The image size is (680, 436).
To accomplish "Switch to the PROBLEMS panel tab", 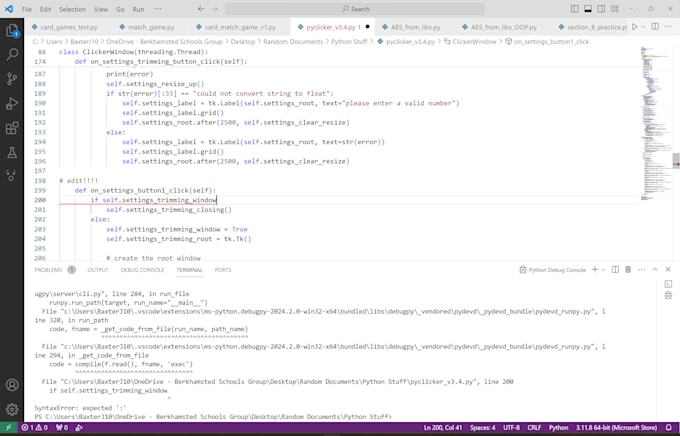I will (48, 269).
